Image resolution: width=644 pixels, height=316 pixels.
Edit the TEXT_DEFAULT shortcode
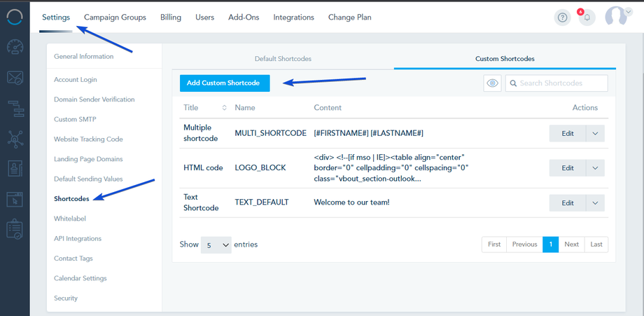point(567,202)
